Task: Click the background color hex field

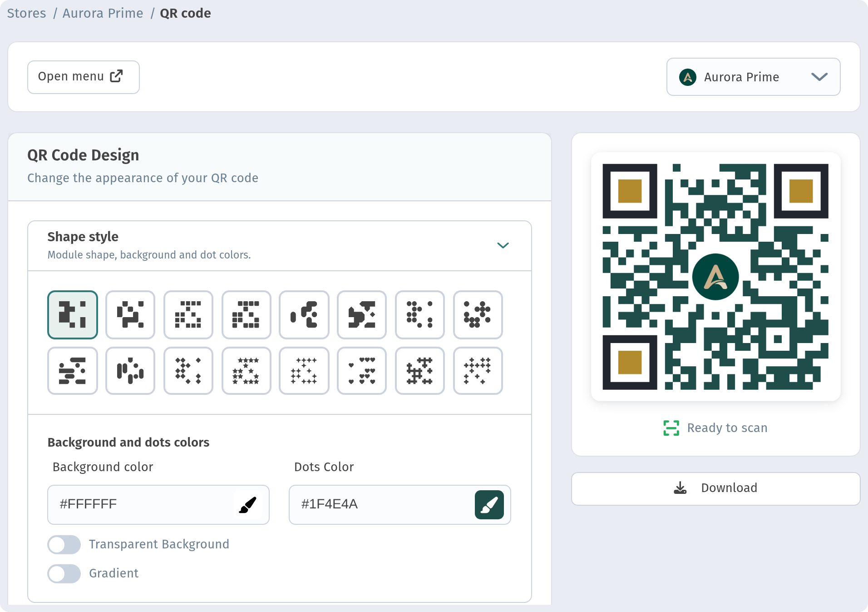Action: pos(158,505)
